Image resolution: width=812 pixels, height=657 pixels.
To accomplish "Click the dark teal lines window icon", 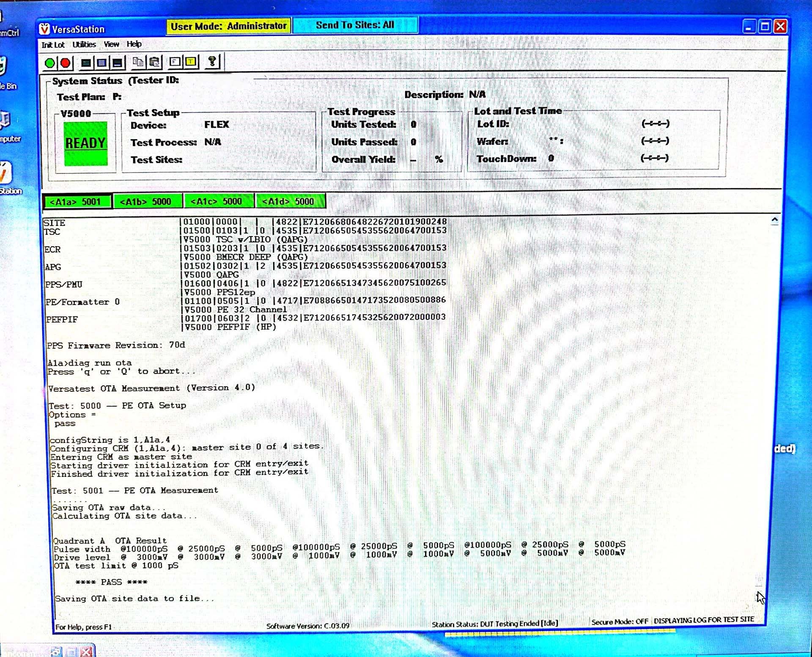I will point(86,63).
